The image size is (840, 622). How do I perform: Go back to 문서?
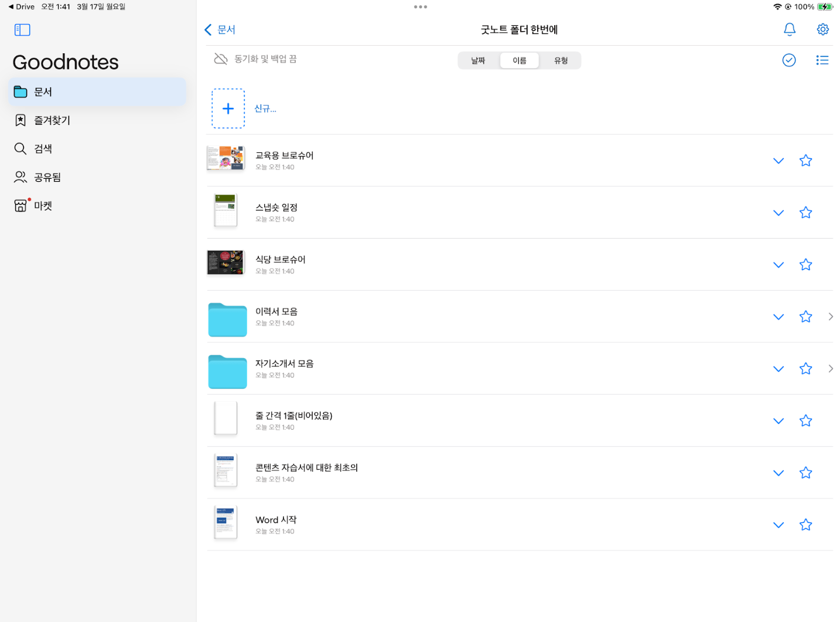coord(220,30)
